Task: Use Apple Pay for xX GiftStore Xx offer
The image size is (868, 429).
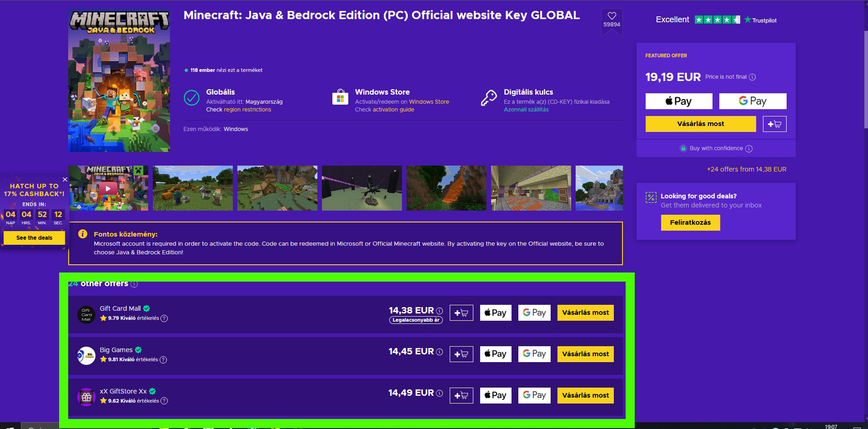Action: [x=496, y=395]
